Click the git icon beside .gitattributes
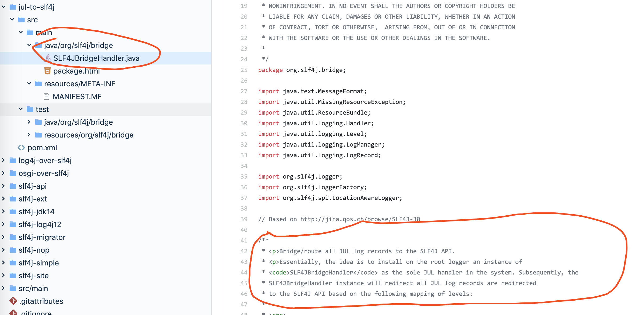 coord(13,301)
